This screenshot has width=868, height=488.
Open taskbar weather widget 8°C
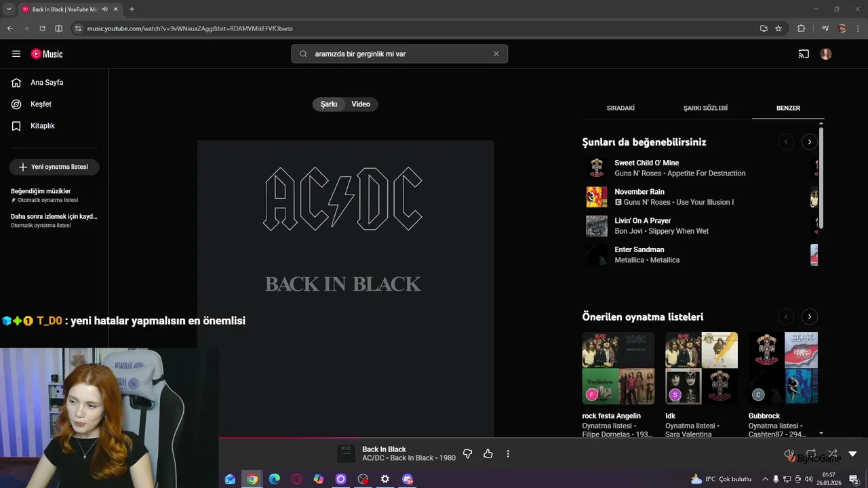(722, 479)
